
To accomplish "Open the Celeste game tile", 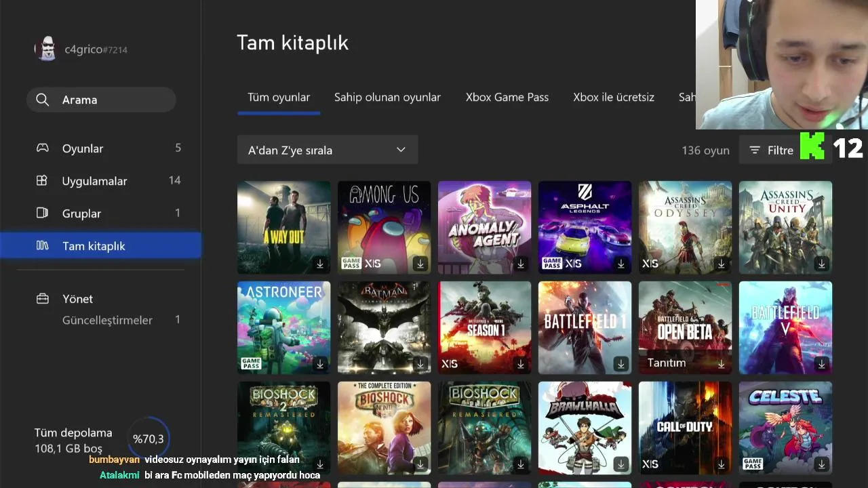I will (785, 428).
